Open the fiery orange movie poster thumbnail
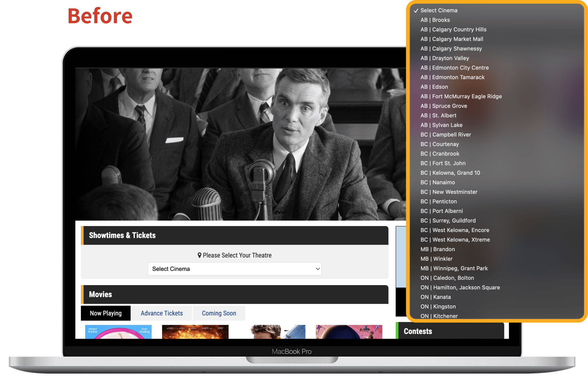This screenshot has height=384, width=588. click(195, 332)
